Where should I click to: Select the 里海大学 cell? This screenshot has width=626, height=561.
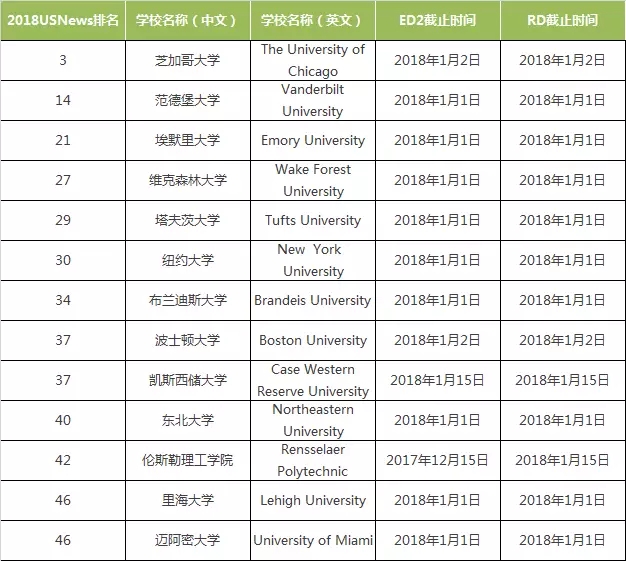(x=188, y=500)
